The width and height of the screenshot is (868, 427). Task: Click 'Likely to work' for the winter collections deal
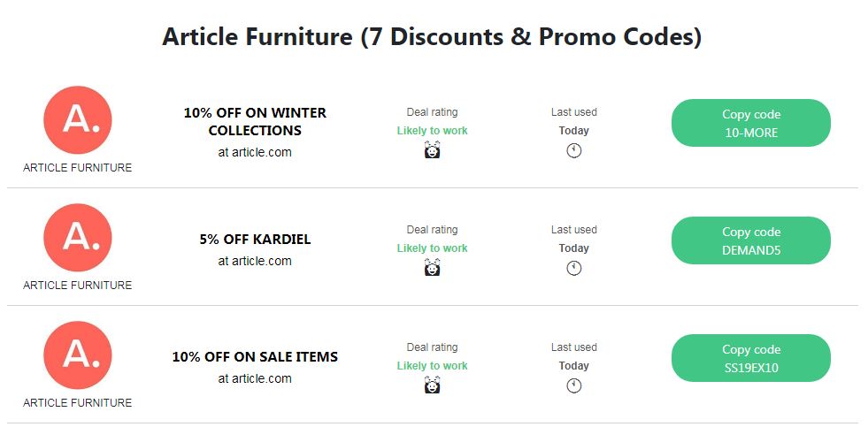[432, 131]
